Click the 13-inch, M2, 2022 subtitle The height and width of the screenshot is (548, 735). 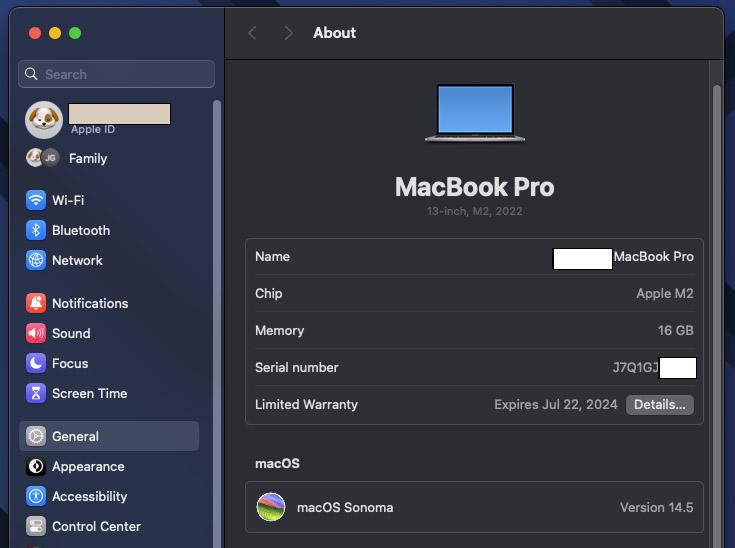click(x=474, y=211)
